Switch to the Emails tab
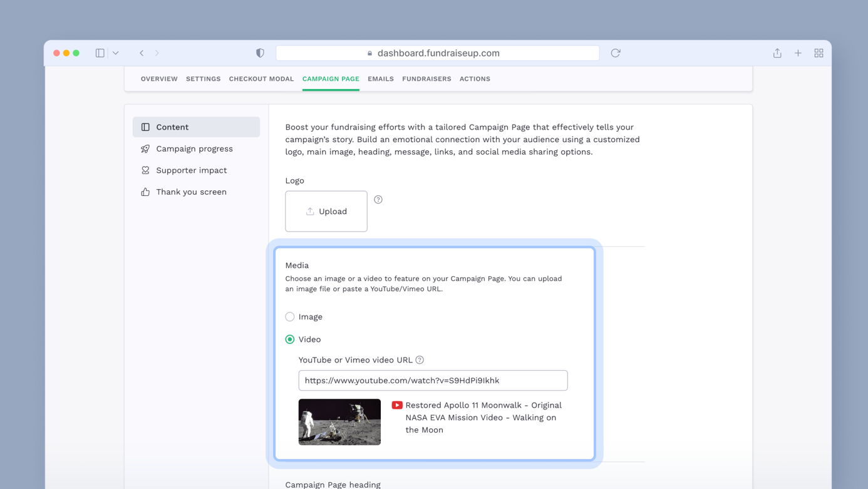This screenshot has width=868, height=489. [381, 79]
